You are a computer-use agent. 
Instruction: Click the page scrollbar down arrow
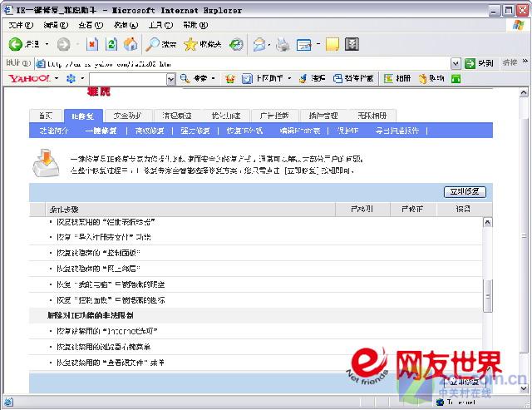[x=524, y=388]
